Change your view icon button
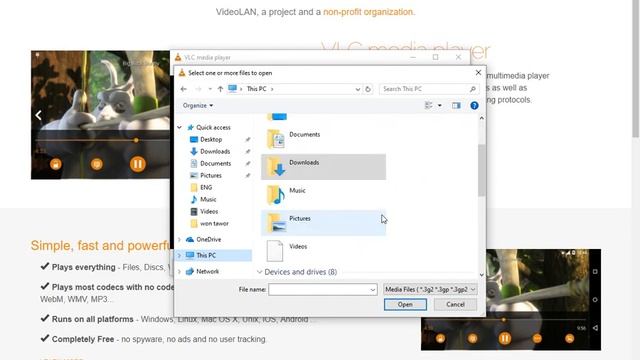The width and height of the screenshot is (640, 360). click(x=429, y=105)
